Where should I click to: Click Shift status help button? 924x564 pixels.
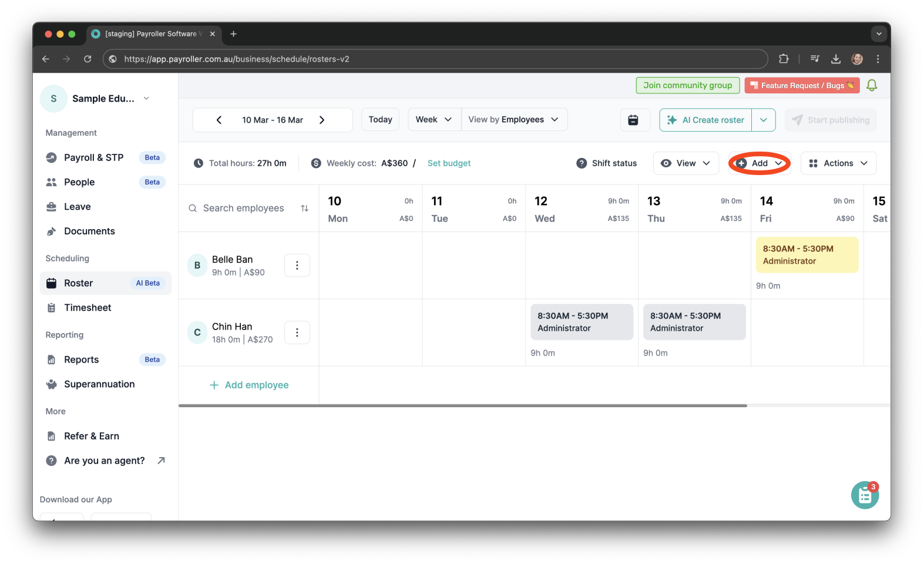[607, 163]
